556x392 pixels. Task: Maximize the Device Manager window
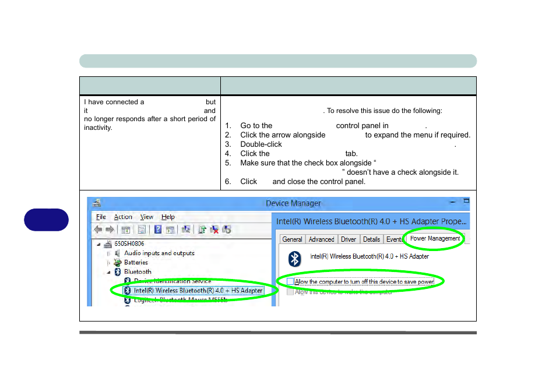point(466,201)
